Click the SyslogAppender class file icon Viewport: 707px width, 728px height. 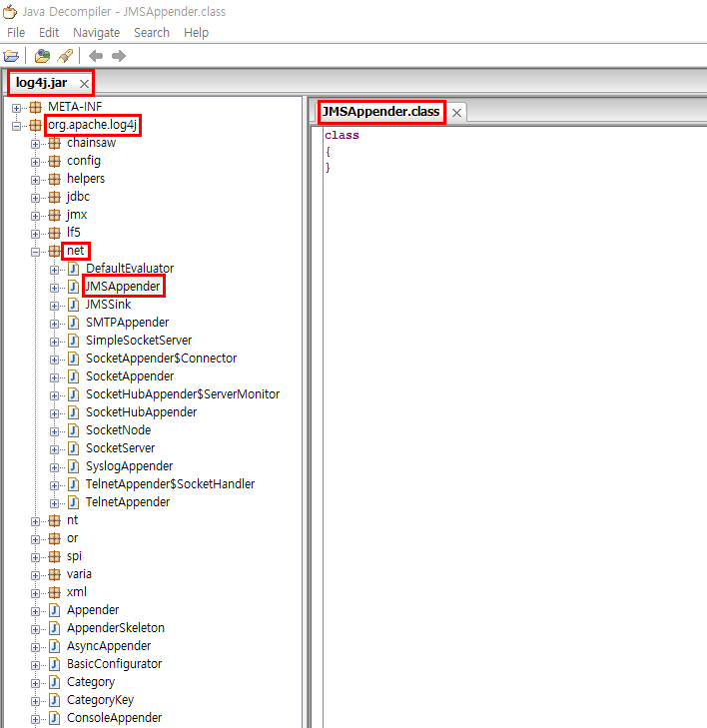click(73, 466)
